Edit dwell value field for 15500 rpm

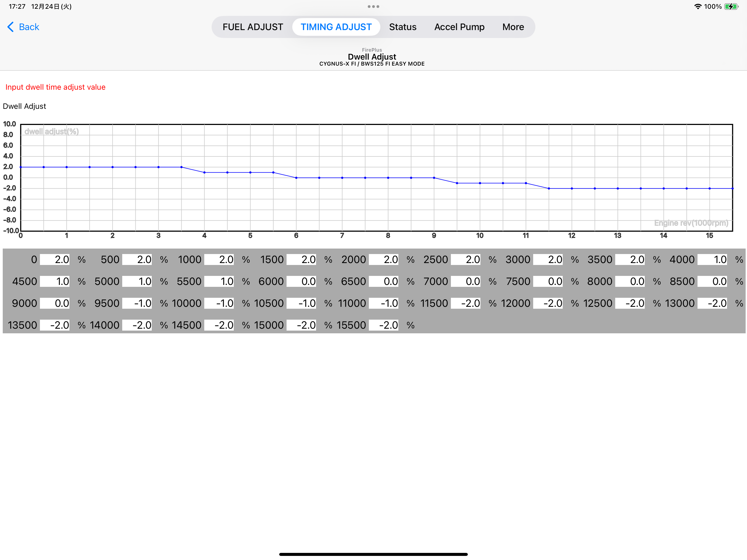[x=384, y=325]
